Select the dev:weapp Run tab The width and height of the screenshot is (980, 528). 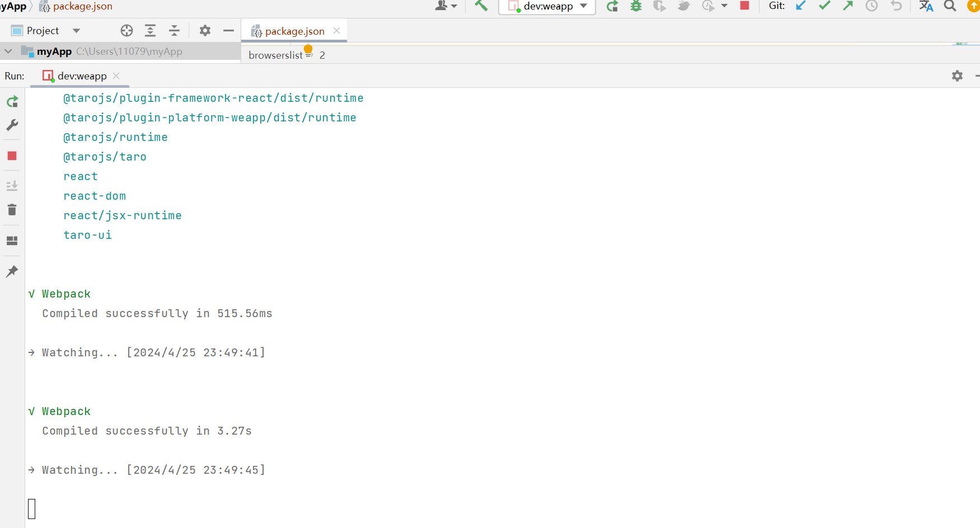coord(82,76)
